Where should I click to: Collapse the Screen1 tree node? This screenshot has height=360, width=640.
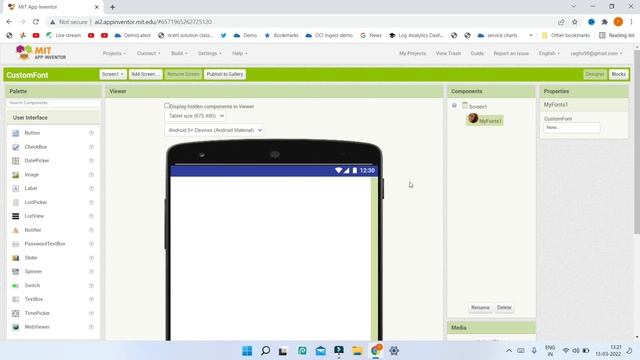coord(454,106)
